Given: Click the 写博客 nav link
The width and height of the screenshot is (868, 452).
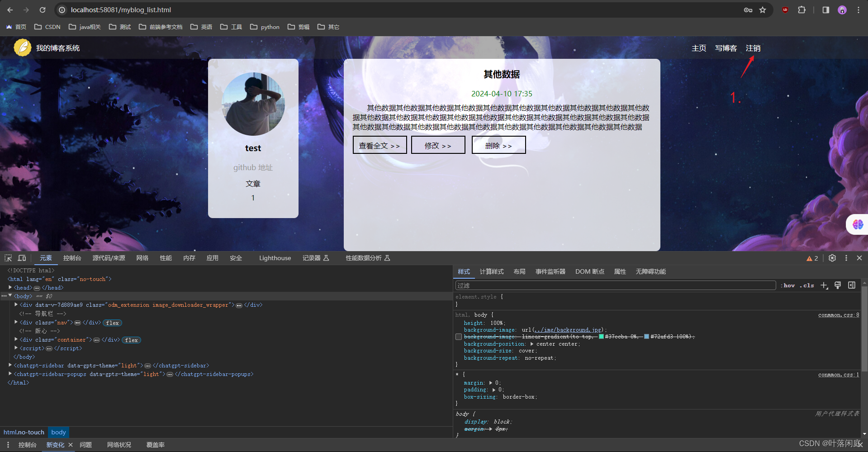Looking at the screenshot, I should pos(726,48).
